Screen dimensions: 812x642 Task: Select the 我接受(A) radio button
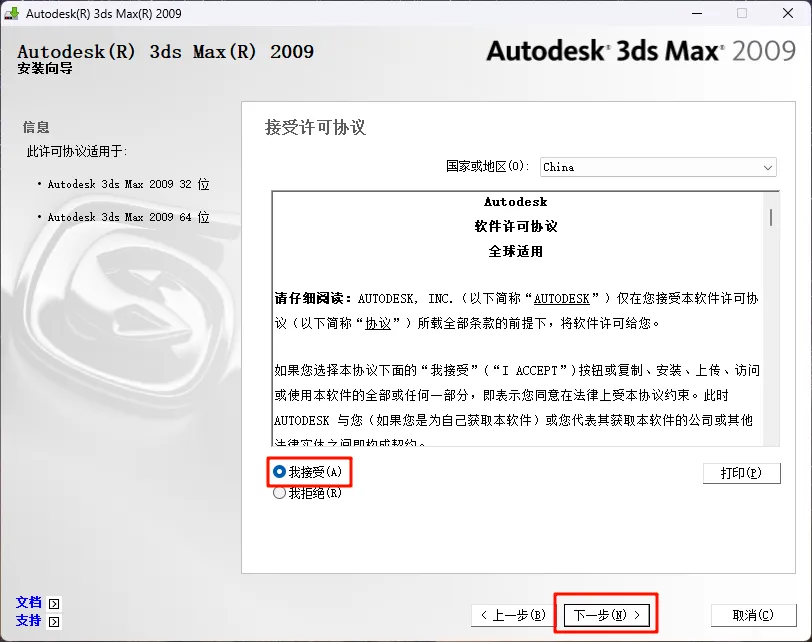point(279,472)
